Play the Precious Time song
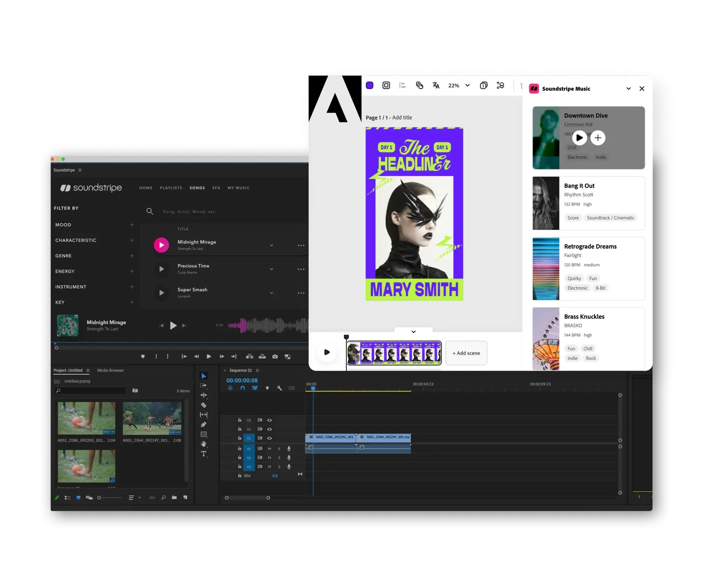728x561 pixels. pyautogui.click(x=161, y=269)
